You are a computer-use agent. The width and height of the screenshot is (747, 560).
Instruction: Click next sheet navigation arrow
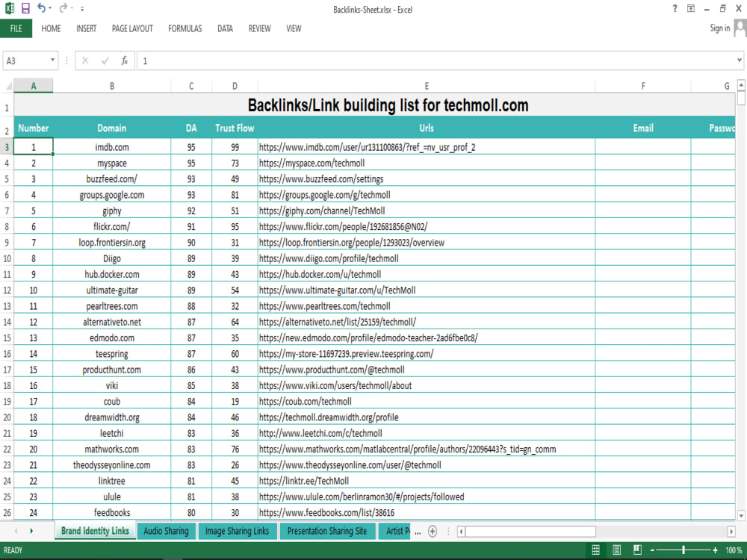pos(31,531)
